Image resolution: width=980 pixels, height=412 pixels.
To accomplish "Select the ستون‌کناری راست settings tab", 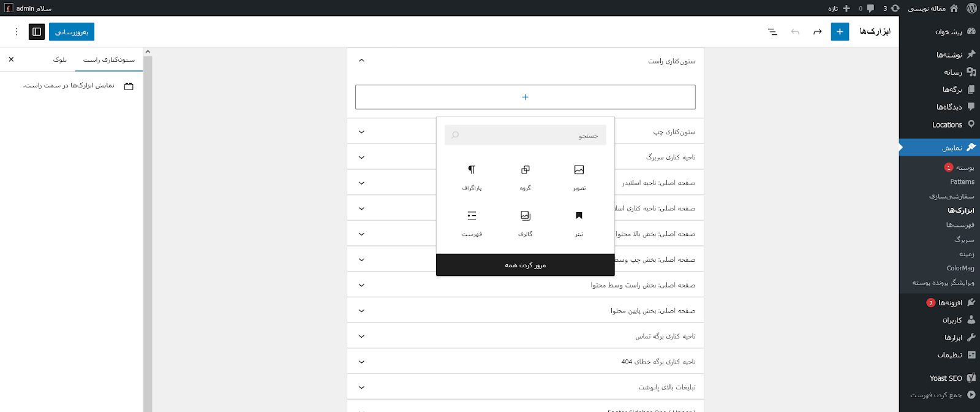I will 109,59.
